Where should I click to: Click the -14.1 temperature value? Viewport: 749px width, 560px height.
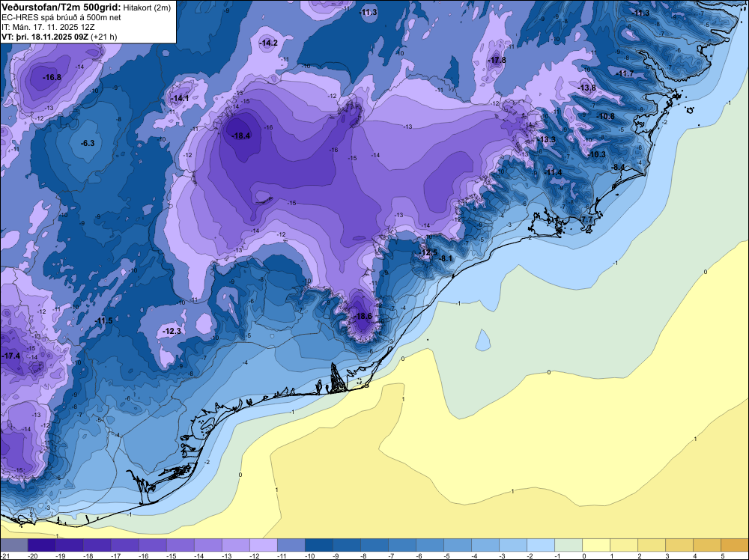pos(180,98)
